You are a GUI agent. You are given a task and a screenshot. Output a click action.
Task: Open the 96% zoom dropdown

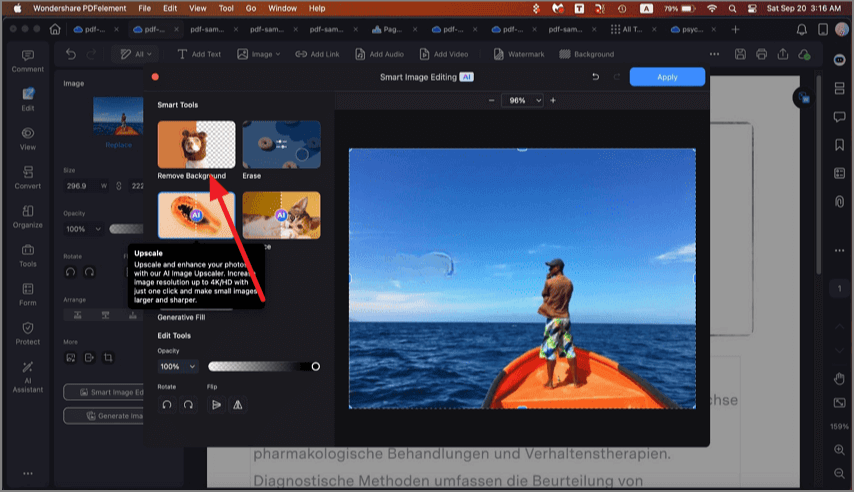523,100
